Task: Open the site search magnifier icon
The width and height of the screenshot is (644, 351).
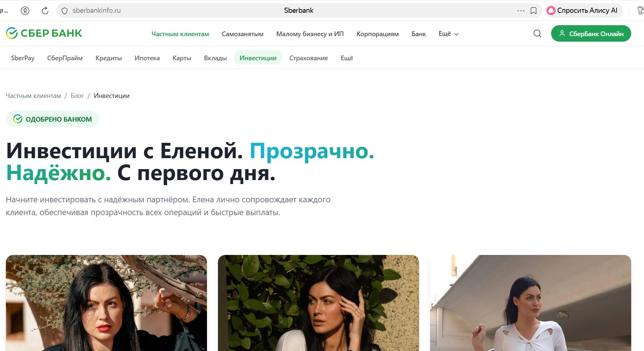Action: pos(537,34)
